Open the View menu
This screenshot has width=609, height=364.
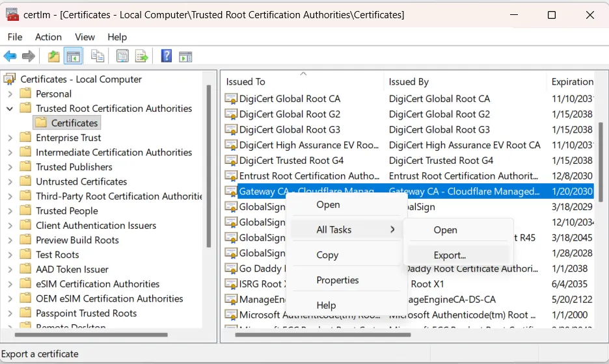click(85, 37)
